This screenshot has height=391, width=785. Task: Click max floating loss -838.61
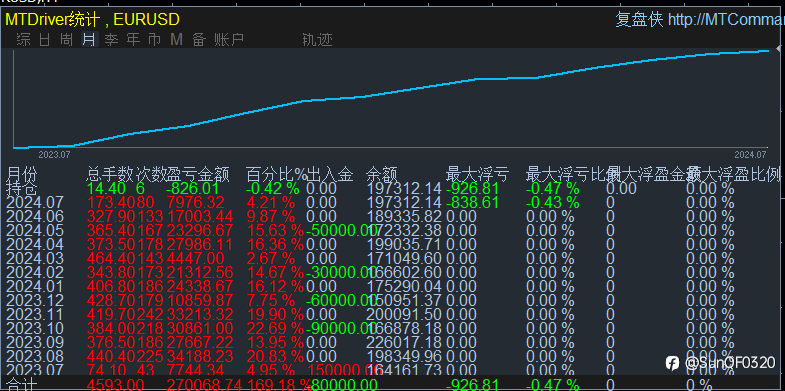click(x=473, y=203)
